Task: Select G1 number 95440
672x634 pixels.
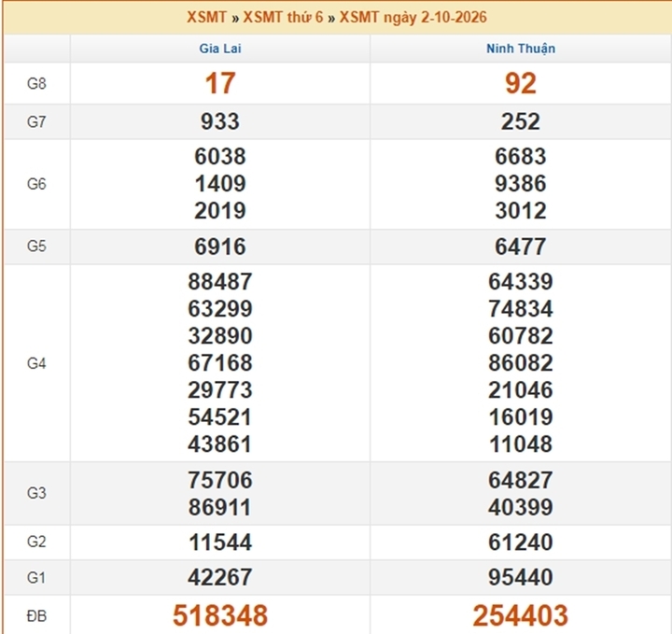Action: pyautogui.click(x=521, y=577)
